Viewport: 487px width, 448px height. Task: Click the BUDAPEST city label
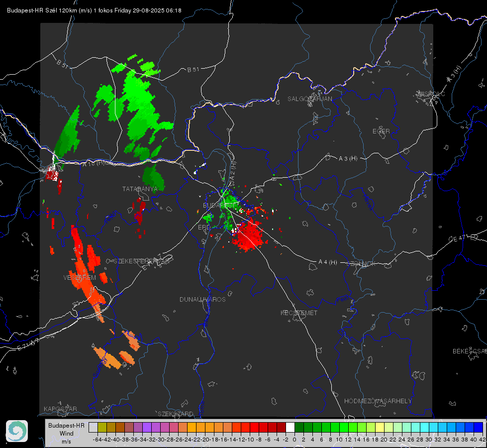(219, 206)
